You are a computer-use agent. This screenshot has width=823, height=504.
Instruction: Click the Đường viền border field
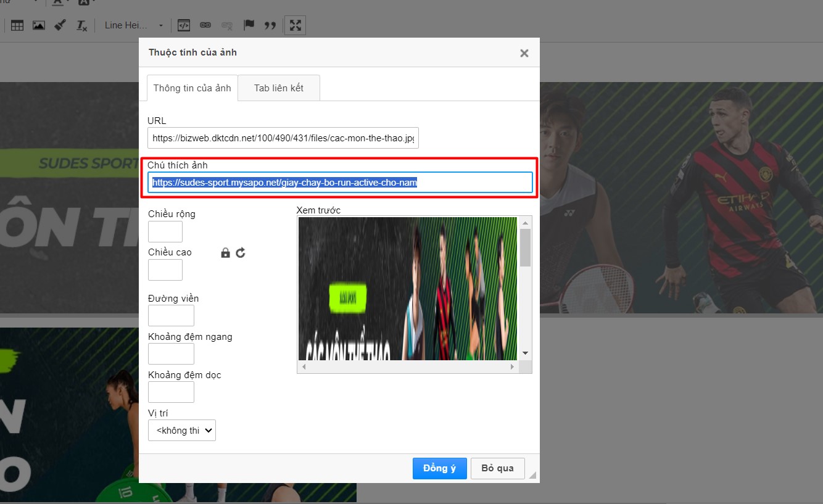[171, 315]
